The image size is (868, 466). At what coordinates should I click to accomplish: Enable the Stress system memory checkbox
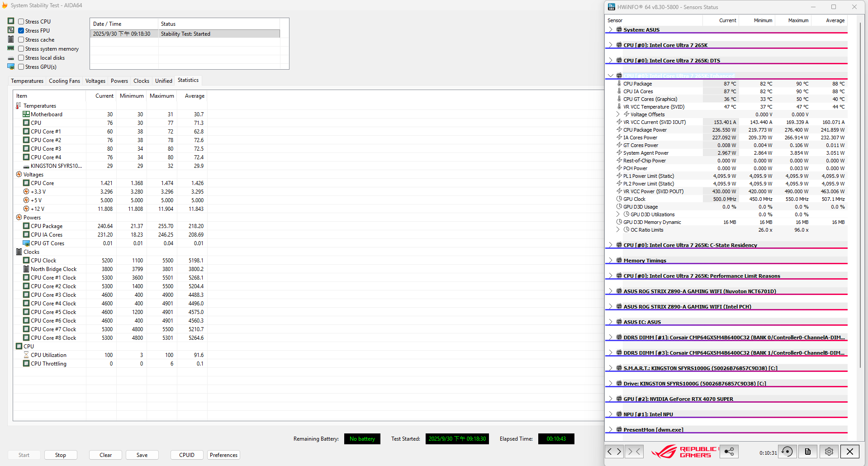coord(21,48)
